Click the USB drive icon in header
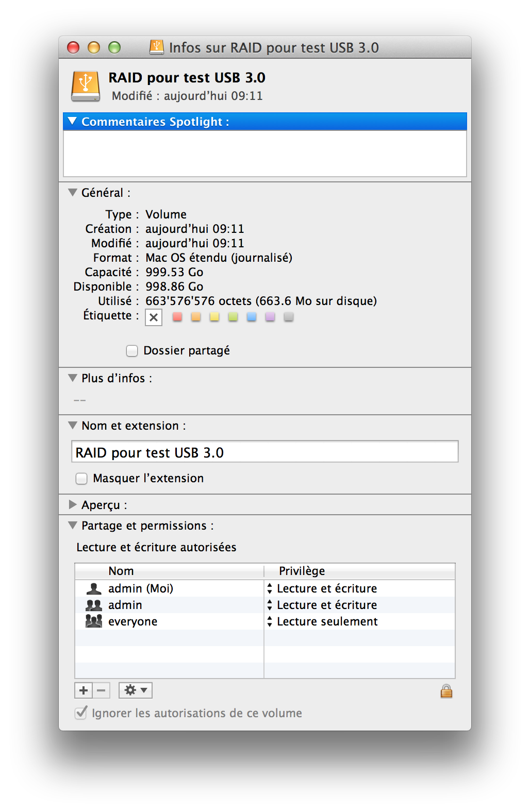530x812 pixels. (86, 86)
